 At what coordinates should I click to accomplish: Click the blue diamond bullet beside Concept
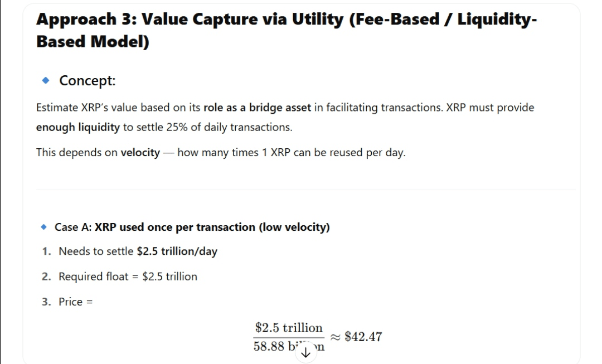coord(46,80)
